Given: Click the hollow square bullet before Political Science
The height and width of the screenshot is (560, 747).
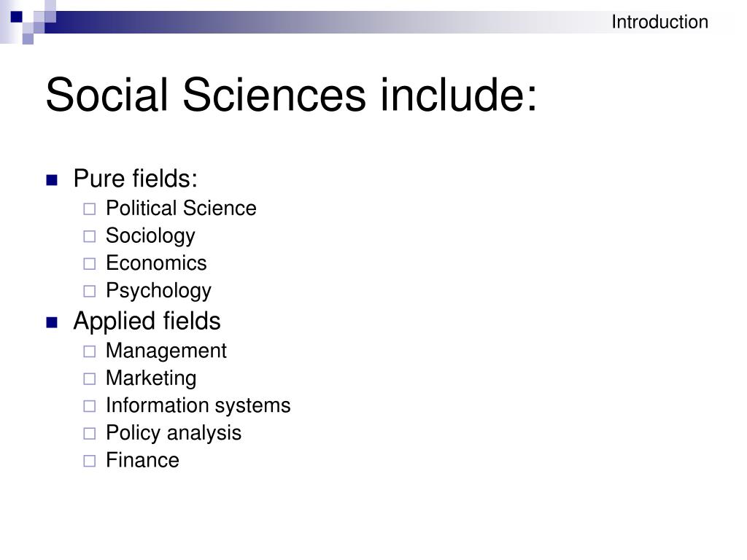Looking at the screenshot, I should click(x=89, y=209).
